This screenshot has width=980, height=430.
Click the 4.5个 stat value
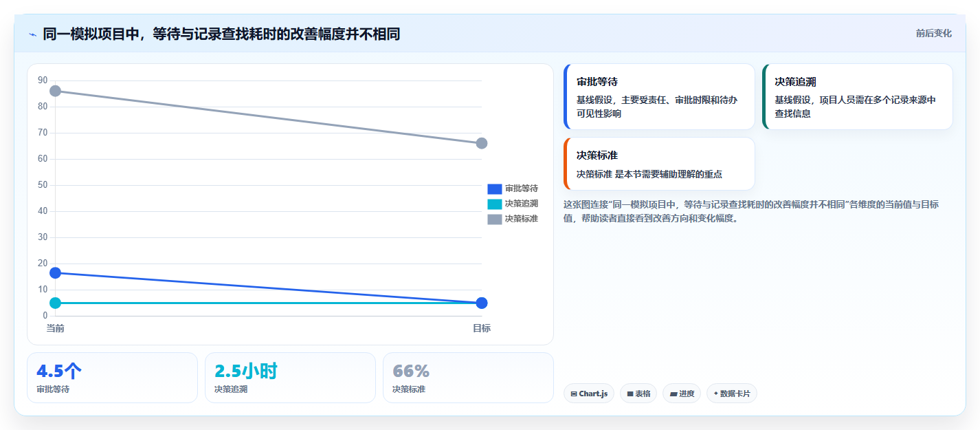coord(59,371)
